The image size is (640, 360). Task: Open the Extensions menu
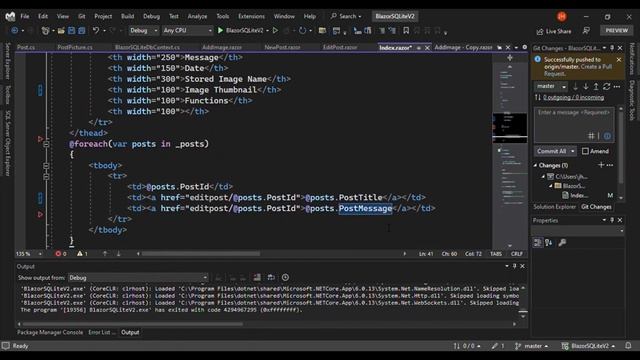point(251,16)
